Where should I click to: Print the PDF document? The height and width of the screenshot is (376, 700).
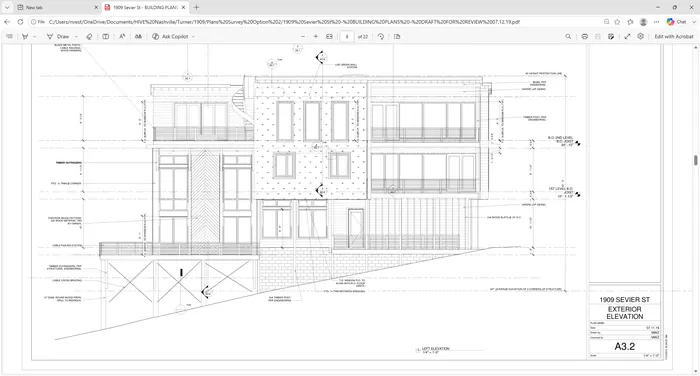pos(584,37)
